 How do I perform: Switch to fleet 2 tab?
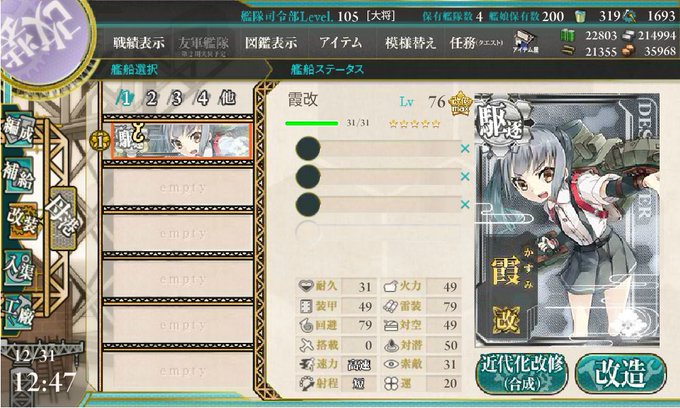tap(151, 98)
